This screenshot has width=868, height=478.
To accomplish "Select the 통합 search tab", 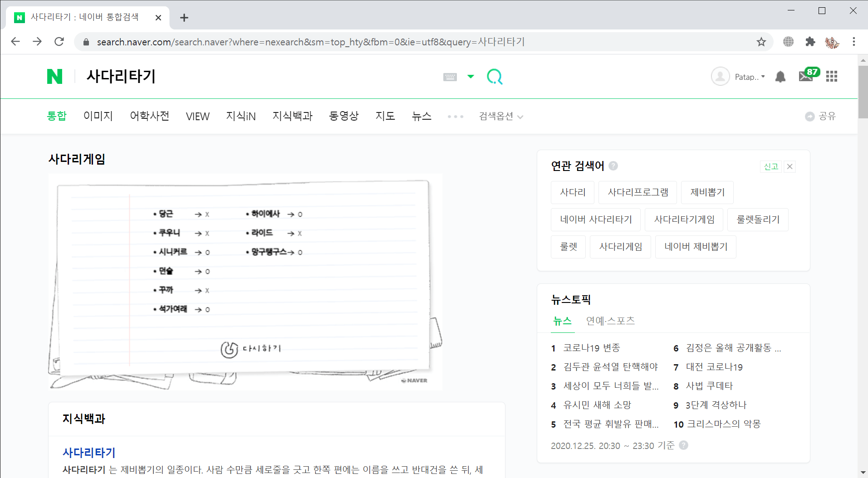I will pyautogui.click(x=57, y=116).
